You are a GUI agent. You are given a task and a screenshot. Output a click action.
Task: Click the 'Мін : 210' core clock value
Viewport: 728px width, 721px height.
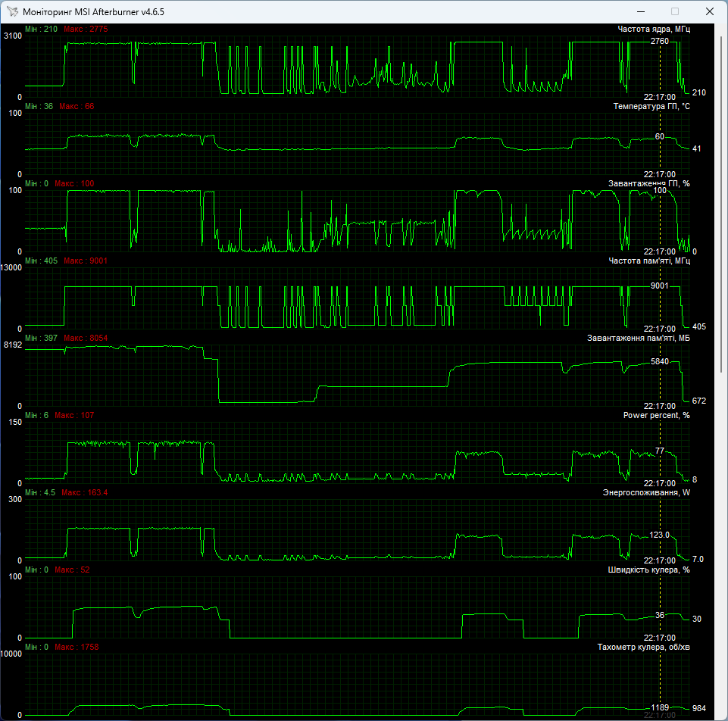coord(42,29)
